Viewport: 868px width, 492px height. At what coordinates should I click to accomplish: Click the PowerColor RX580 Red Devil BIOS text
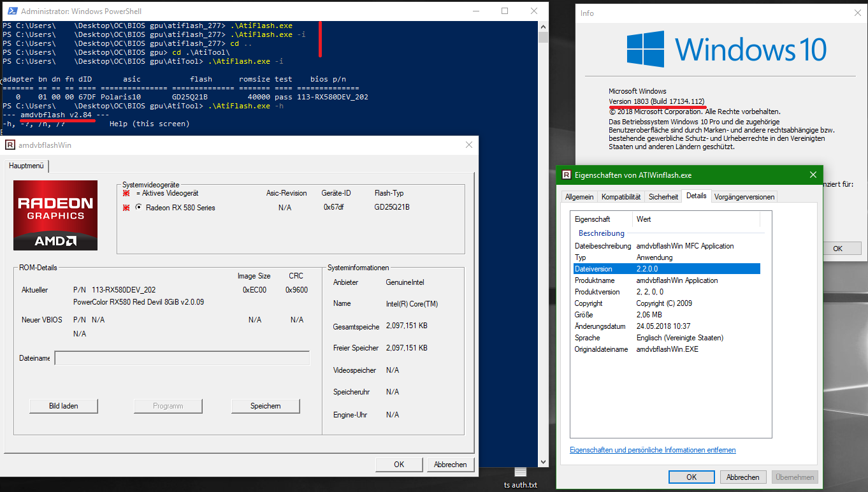(139, 302)
